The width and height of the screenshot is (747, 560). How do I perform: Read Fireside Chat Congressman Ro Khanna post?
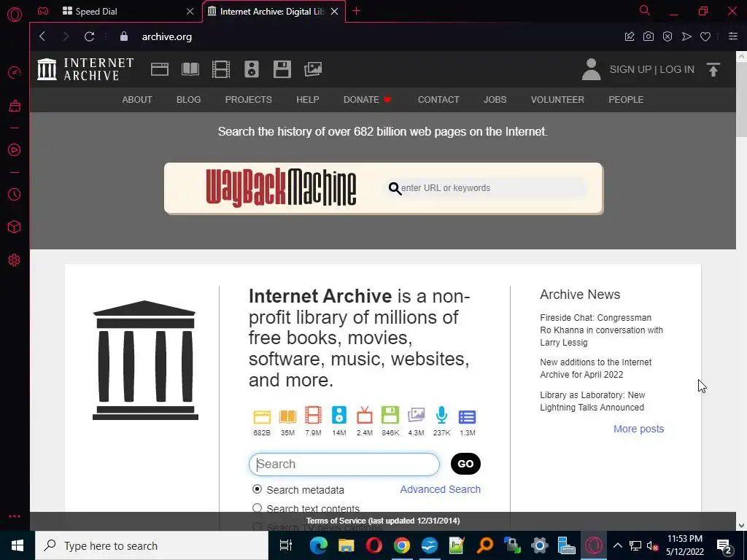(x=601, y=330)
